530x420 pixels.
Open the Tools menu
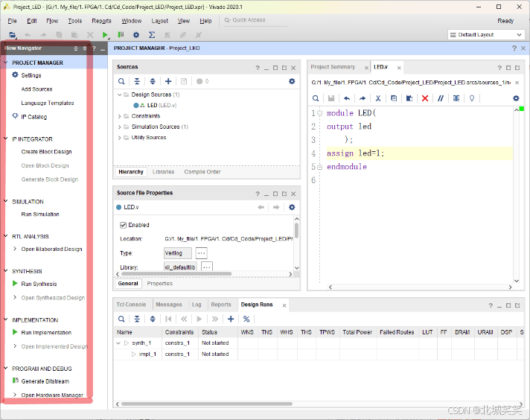point(74,21)
